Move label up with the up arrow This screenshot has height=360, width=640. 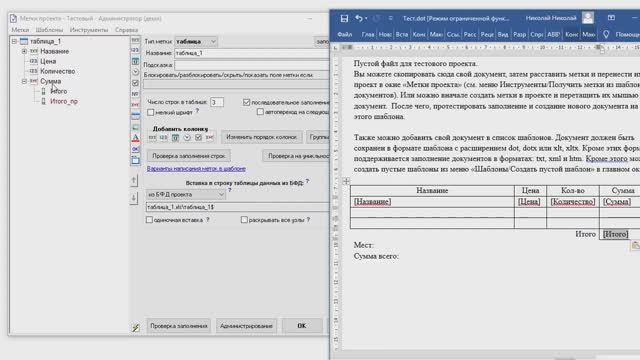[134, 180]
